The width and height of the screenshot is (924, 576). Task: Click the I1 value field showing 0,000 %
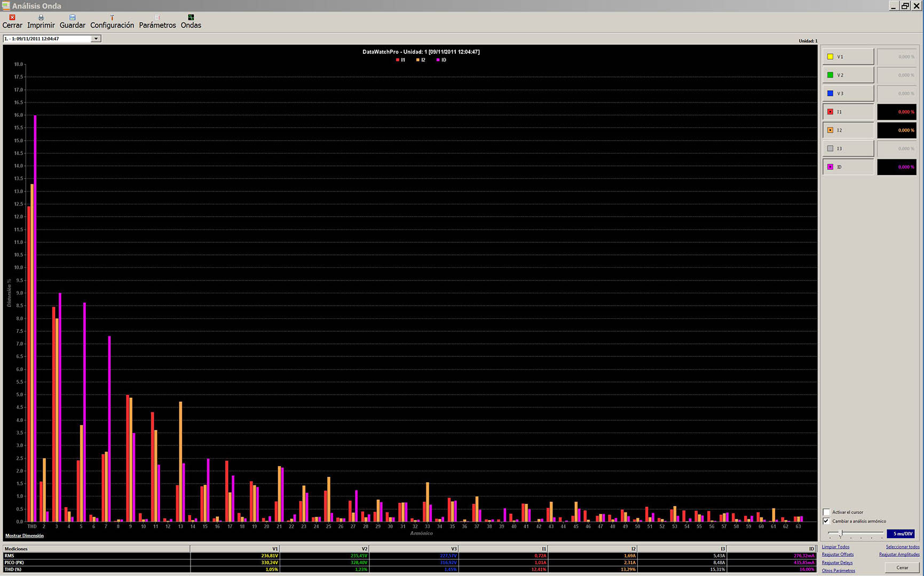coord(897,112)
